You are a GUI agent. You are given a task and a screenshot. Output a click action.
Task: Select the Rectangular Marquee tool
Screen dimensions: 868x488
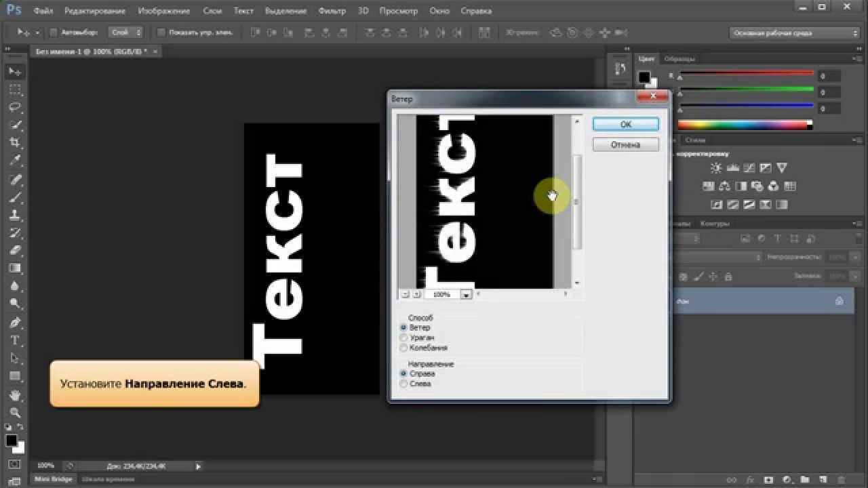coord(15,89)
